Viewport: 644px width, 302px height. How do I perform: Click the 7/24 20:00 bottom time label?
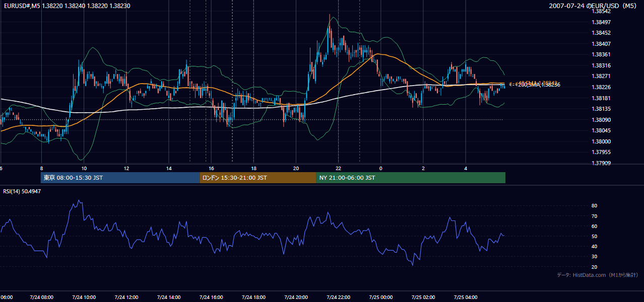point(296,297)
